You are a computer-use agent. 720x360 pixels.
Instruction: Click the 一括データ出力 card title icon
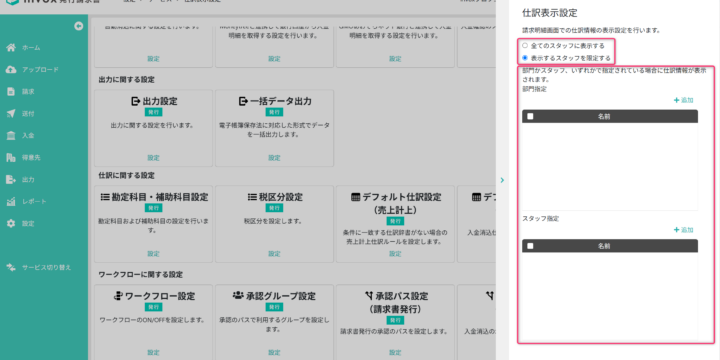click(x=243, y=101)
